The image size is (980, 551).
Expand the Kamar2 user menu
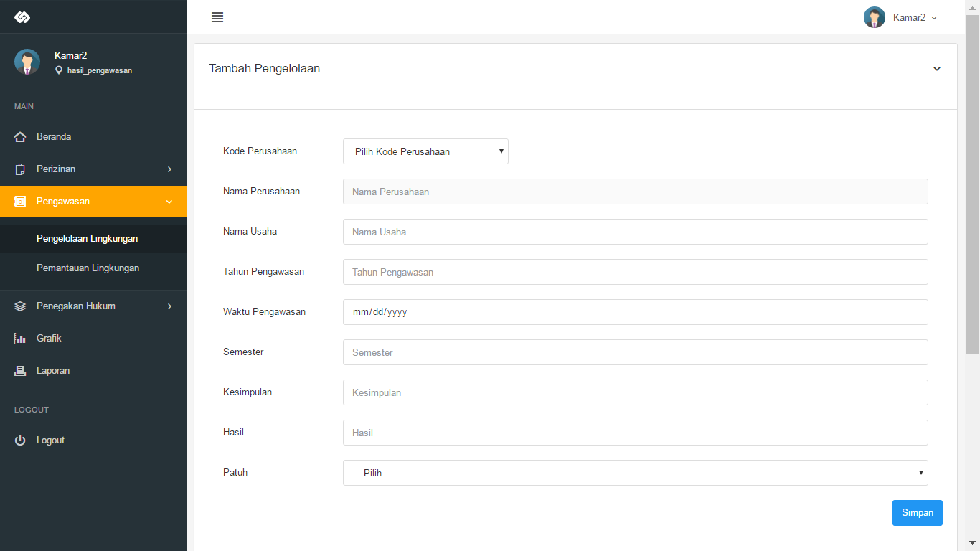coord(915,17)
